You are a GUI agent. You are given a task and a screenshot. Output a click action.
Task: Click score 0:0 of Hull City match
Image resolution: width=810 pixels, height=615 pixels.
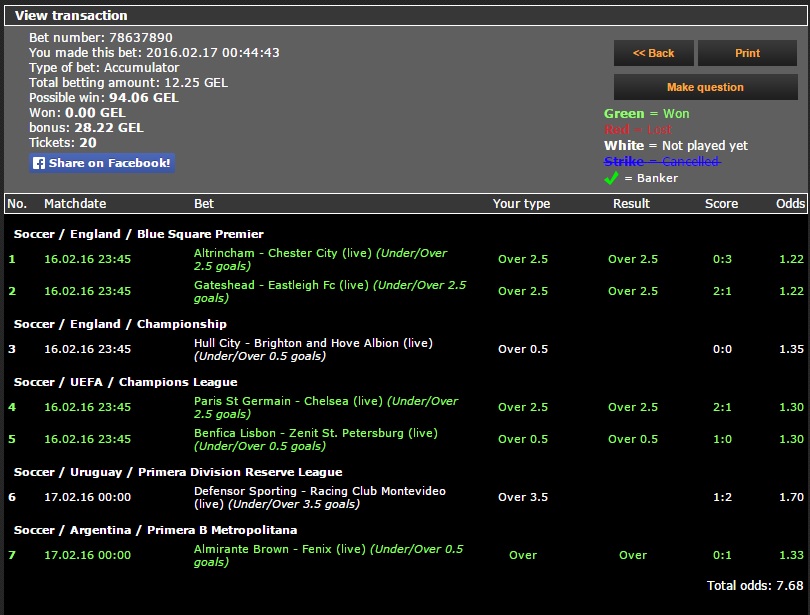pos(722,349)
